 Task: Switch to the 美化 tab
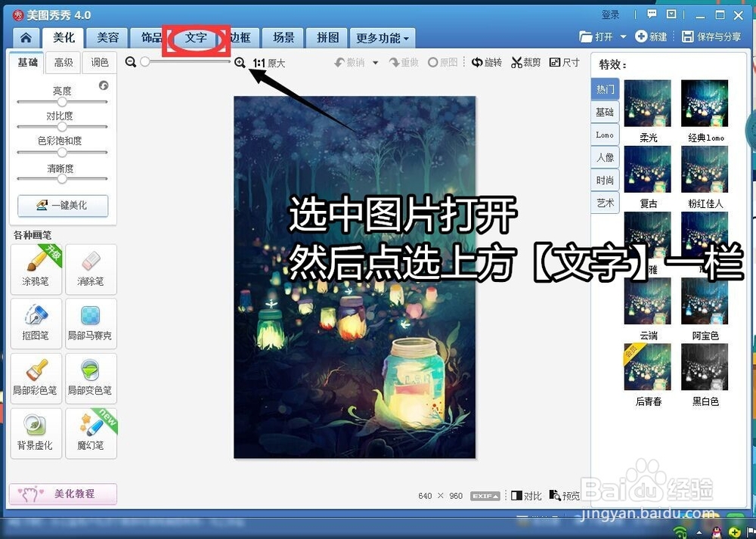tap(64, 38)
